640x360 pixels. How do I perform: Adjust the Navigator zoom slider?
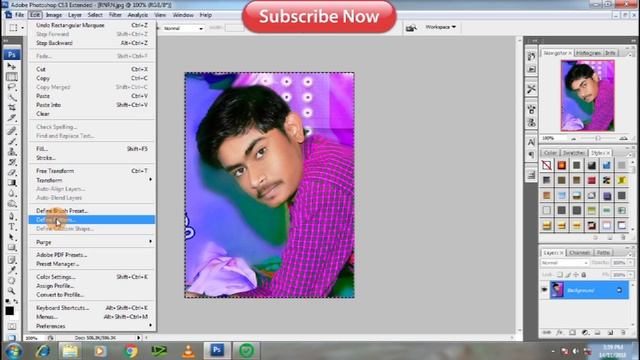click(x=598, y=139)
